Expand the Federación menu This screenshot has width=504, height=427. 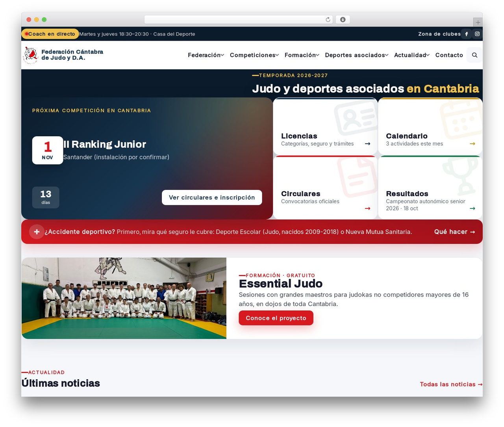pos(206,55)
